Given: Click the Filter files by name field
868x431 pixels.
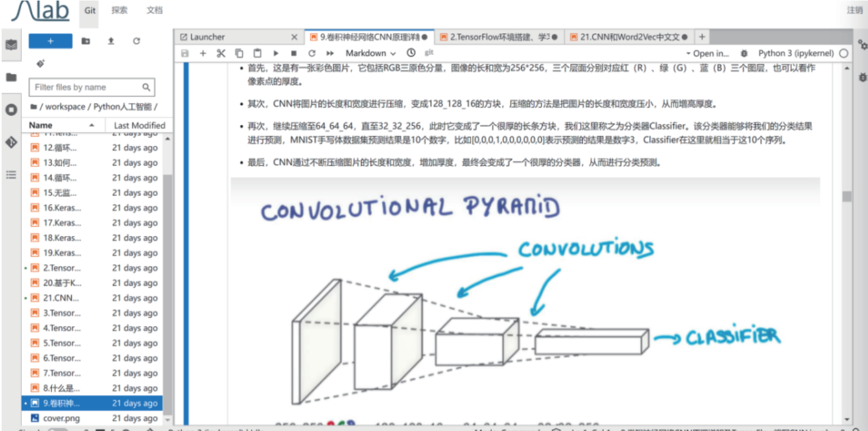Looking at the screenshot, I should [x=87, y=87].
